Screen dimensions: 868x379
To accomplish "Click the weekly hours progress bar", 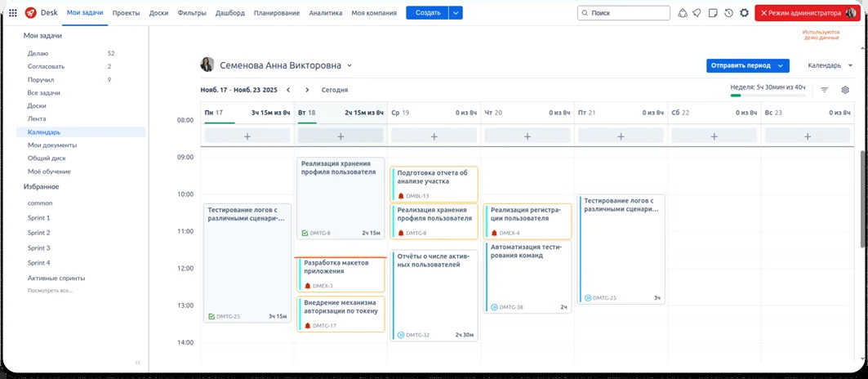I will click(x=767, y=96).
